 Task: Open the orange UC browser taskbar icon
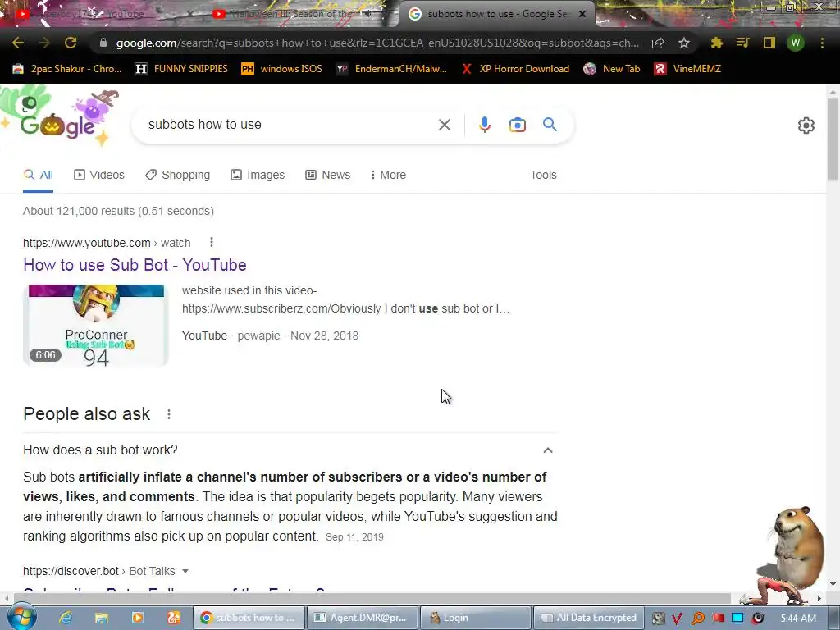pyautogui.click(x=174, y=618)
